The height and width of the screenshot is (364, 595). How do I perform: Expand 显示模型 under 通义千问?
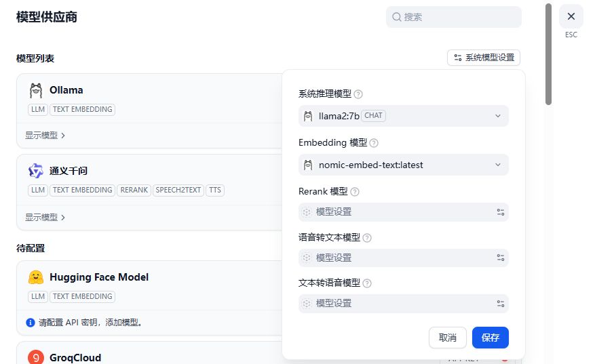45,218
